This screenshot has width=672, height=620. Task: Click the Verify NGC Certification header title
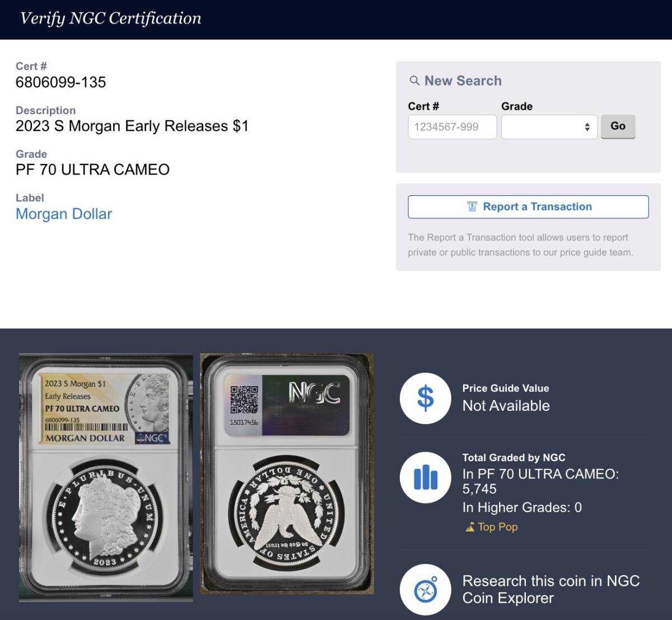[110, 18]
